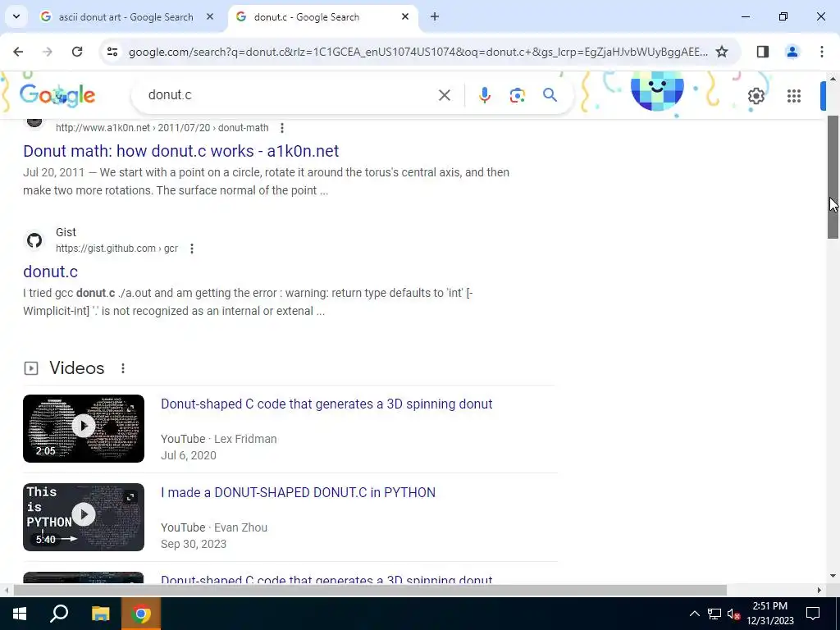Click the Chrome taskbar icon

pos(141,614)
